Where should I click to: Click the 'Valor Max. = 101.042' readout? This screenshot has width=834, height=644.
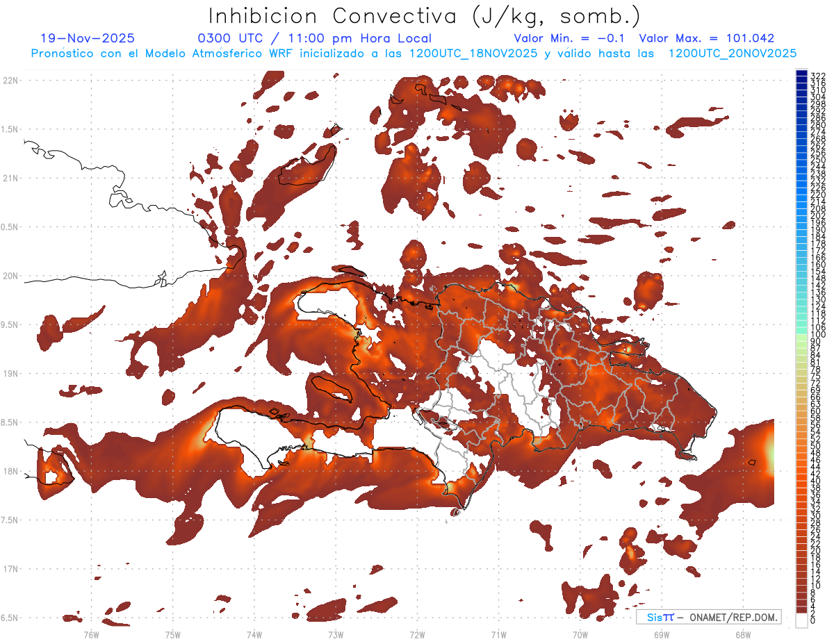click(707, 38)
